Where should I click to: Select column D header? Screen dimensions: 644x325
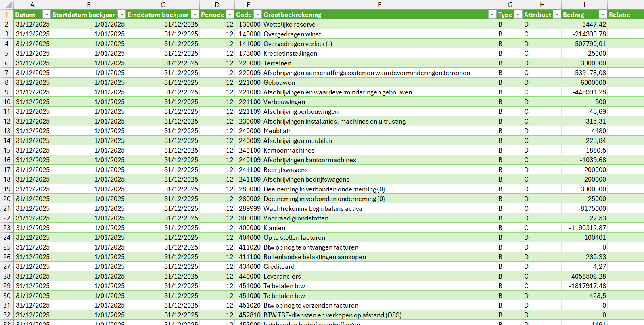coord(217,5)
